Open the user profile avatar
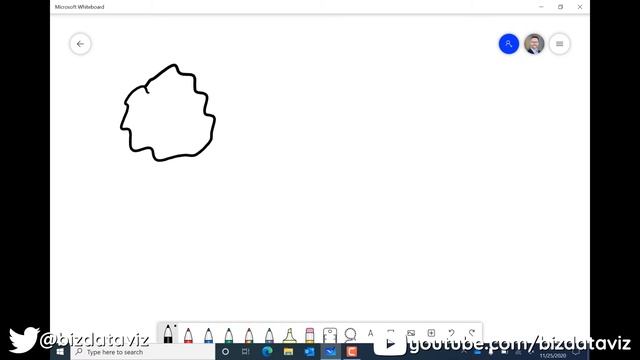640x360 pixels. tap(534, 44)
